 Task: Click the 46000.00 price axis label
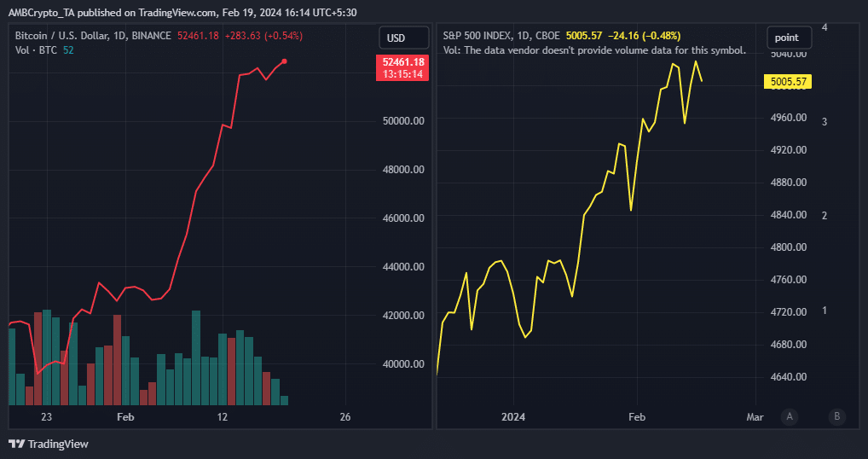coord(403,218)
